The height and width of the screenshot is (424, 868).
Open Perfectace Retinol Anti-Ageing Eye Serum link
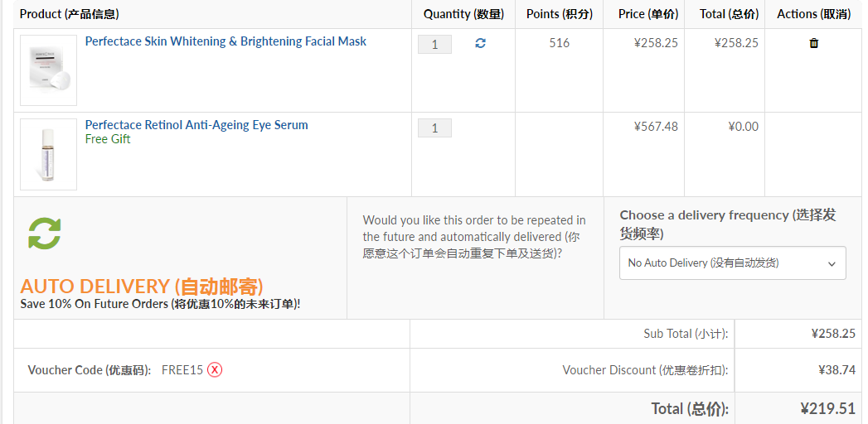(x=196, y=125)
